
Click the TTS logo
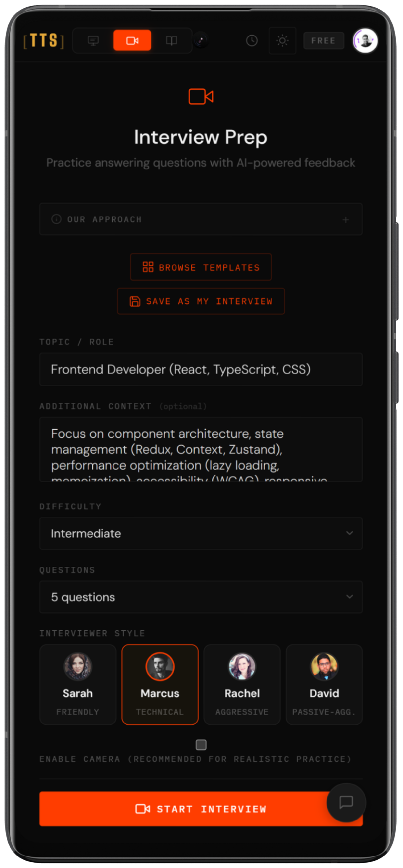pos(43,40)
